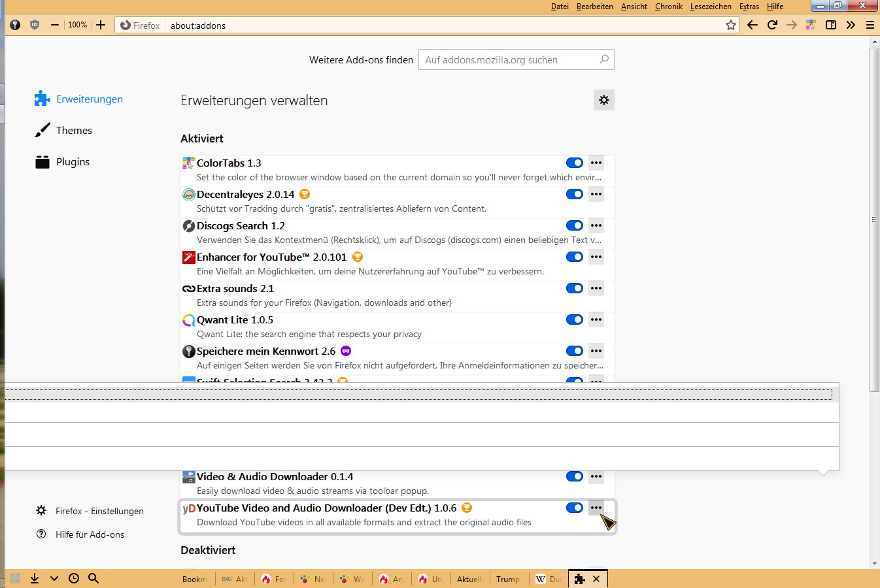Open the Datei menu

[x=560, y=7]
